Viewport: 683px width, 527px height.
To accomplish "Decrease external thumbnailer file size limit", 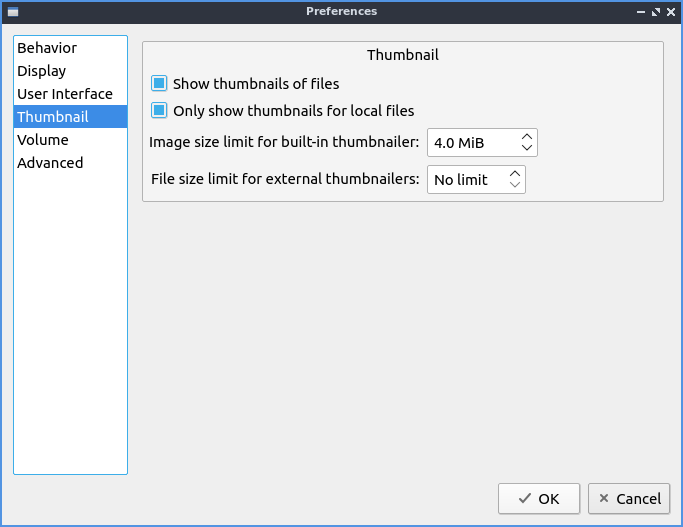I will click(514, 186).
